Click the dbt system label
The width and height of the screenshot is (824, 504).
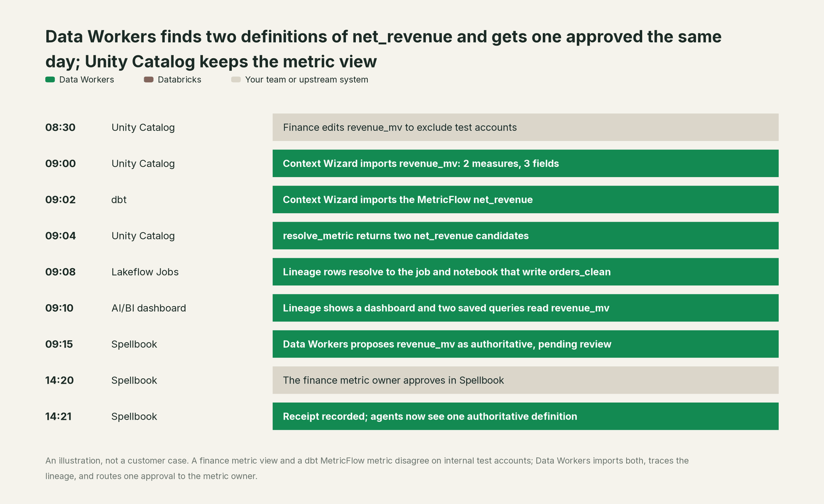click(x=119, y=200)
